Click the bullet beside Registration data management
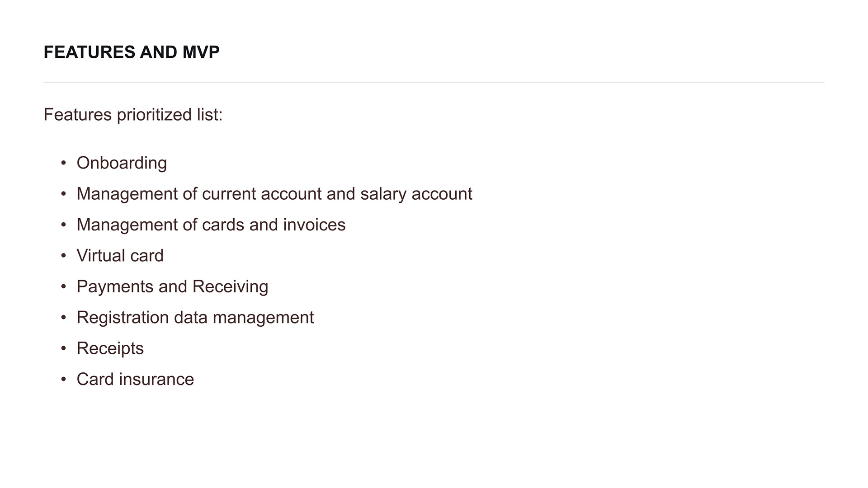 [x=64, y=318]
